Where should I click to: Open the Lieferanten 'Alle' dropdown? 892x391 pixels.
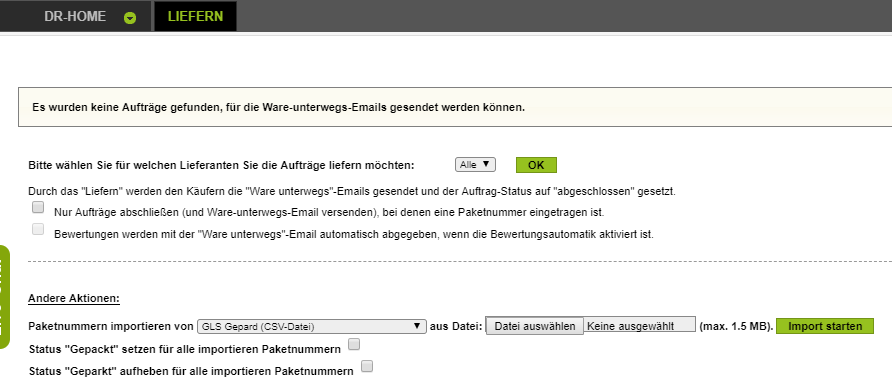(x=476, y=164)
